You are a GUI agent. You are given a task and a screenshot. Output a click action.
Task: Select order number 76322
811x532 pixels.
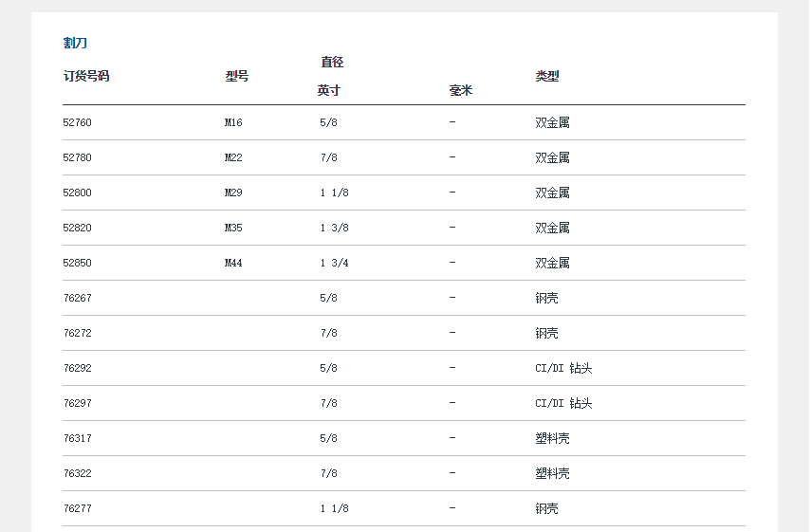pos(78,474)
